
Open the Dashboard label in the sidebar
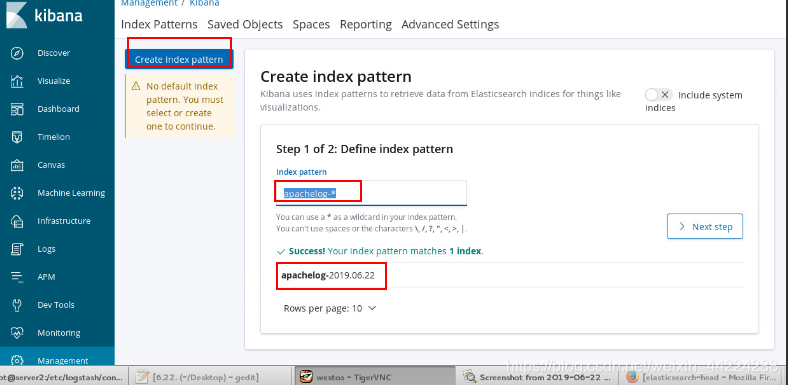[x=58, y=109]
